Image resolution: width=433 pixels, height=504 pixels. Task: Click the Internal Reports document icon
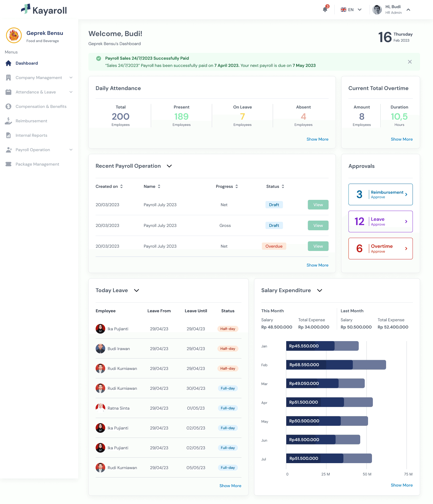point(8,135)
